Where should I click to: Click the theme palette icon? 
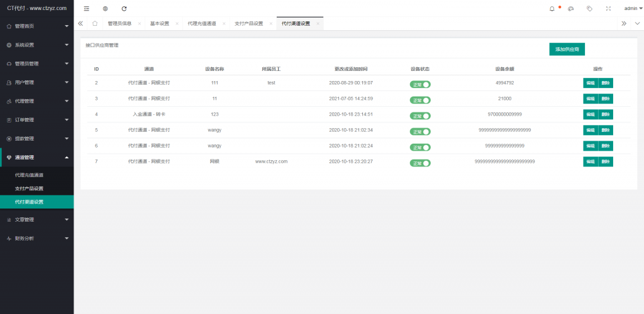coord(571,9)
